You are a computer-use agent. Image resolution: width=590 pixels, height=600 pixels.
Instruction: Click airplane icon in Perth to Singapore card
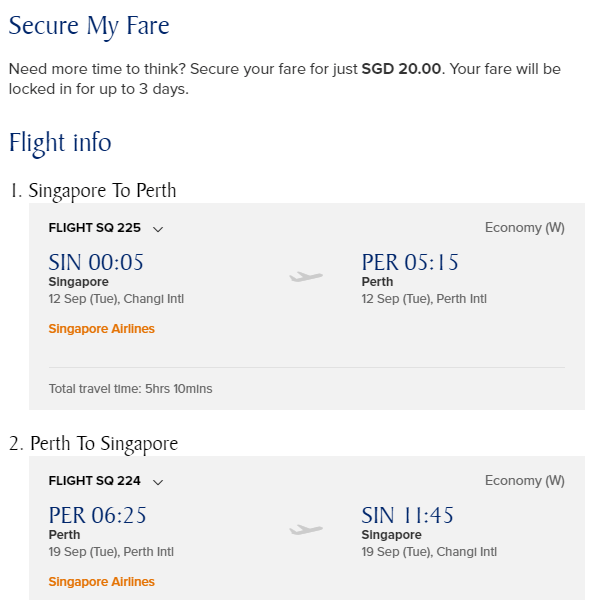click(x=306, y=529)
